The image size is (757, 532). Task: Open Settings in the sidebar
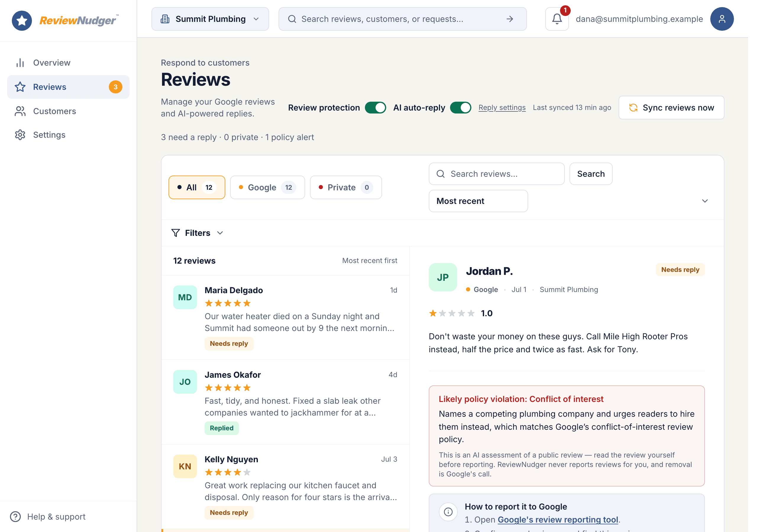point(69,135)
